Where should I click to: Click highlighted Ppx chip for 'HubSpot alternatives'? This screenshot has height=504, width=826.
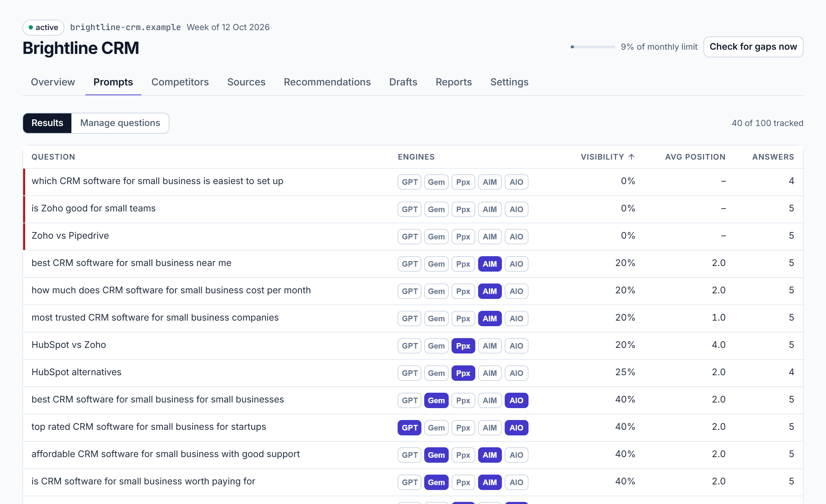(463, 373)
